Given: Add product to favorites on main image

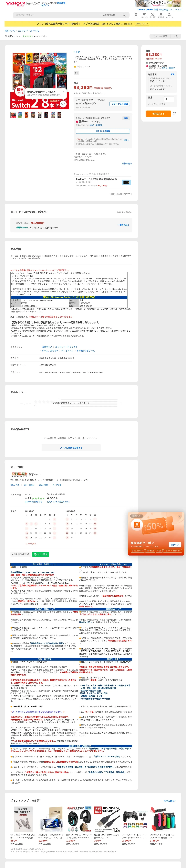Looking at the screenshot, I should pos(63,104).
